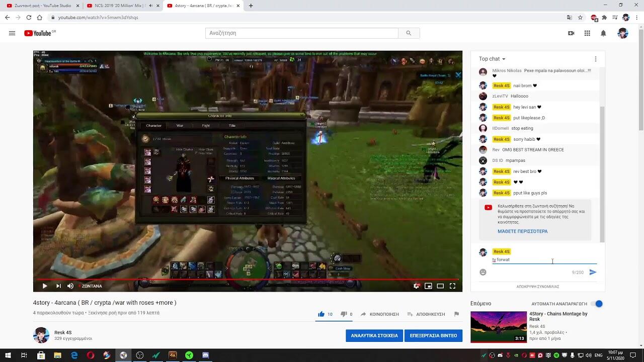The width and height of the screenshot is (644, 362).
Task: Like the video with the thumbs up
Action: tap(321, 314)
